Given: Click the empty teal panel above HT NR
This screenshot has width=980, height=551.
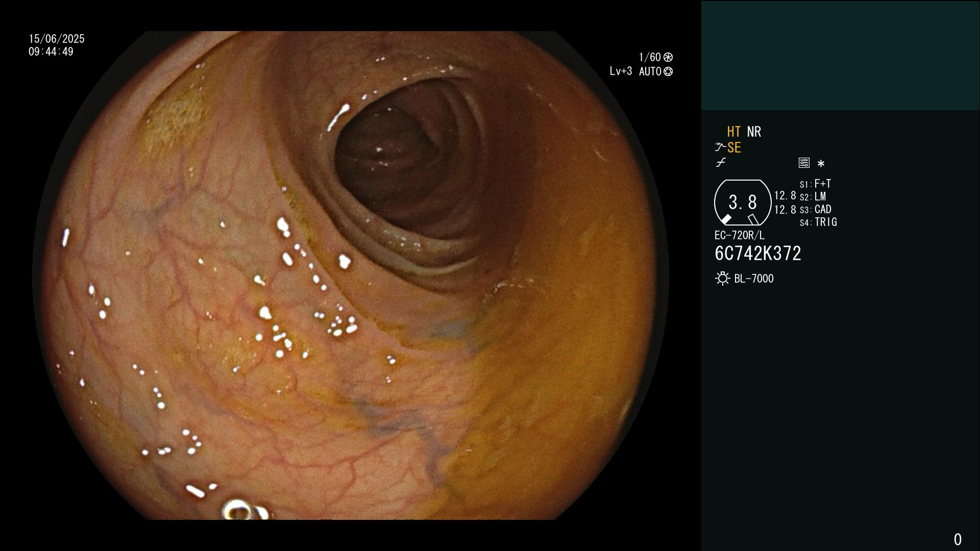Looking at the screenshot, I should click(x=840, y=55).
